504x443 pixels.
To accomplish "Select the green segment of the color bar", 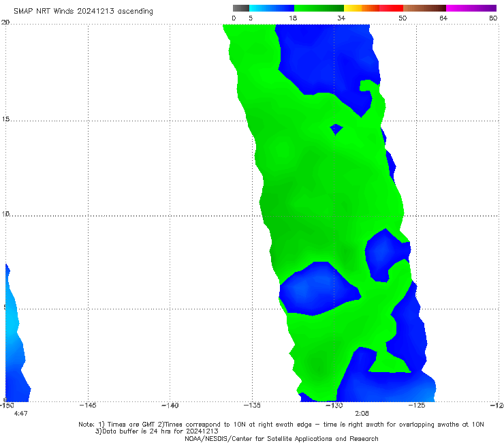I will 319,8.
